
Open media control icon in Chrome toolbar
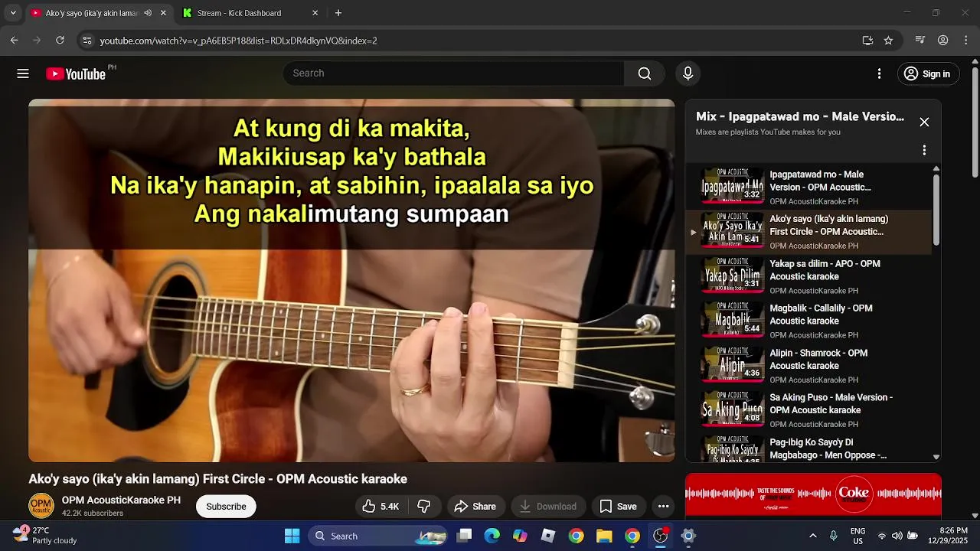click(920, 41)
